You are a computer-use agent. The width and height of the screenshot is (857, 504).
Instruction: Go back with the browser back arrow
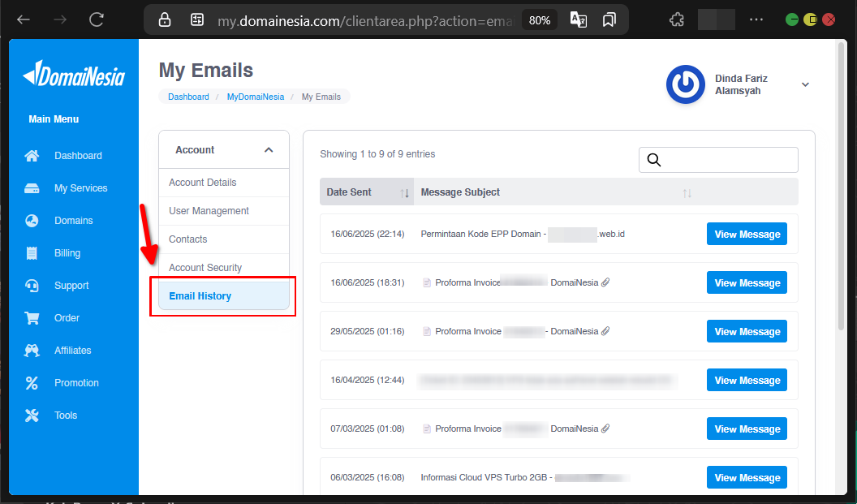[x=24, y=20]
